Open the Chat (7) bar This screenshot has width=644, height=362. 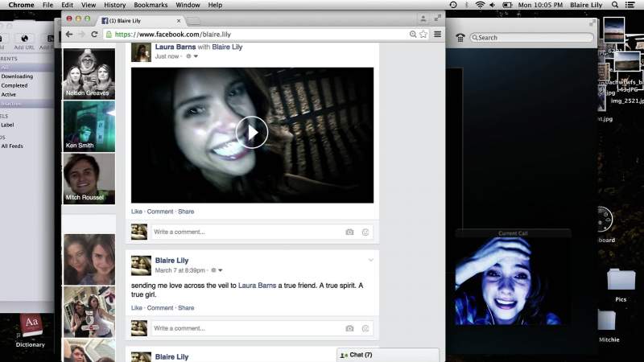388,355
